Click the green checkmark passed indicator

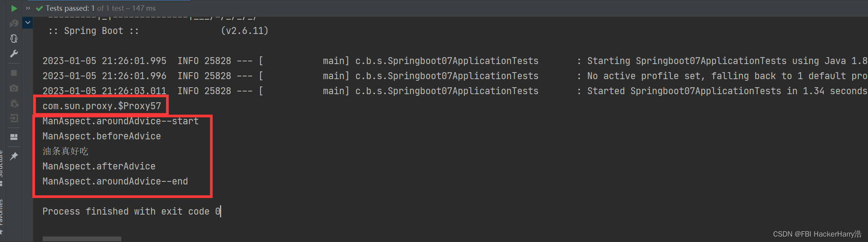[39, 8]
